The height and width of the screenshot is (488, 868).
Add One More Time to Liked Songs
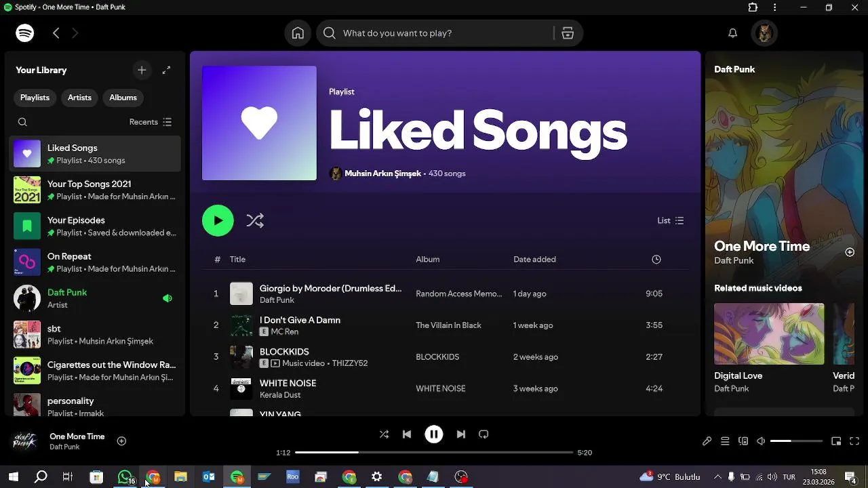121,441
